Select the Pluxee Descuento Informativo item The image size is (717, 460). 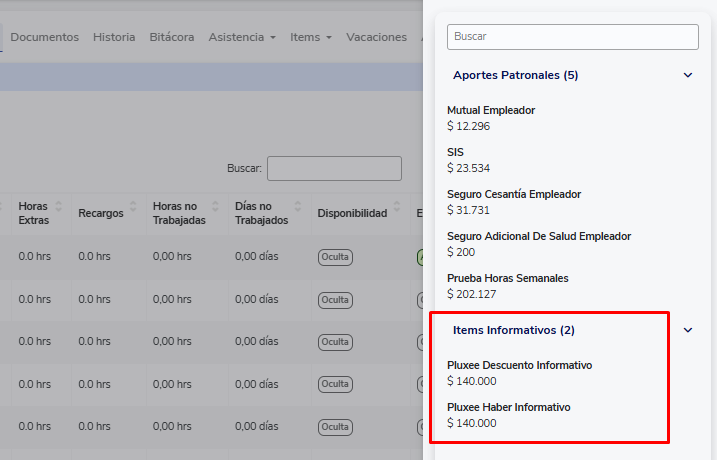point(519,365)
